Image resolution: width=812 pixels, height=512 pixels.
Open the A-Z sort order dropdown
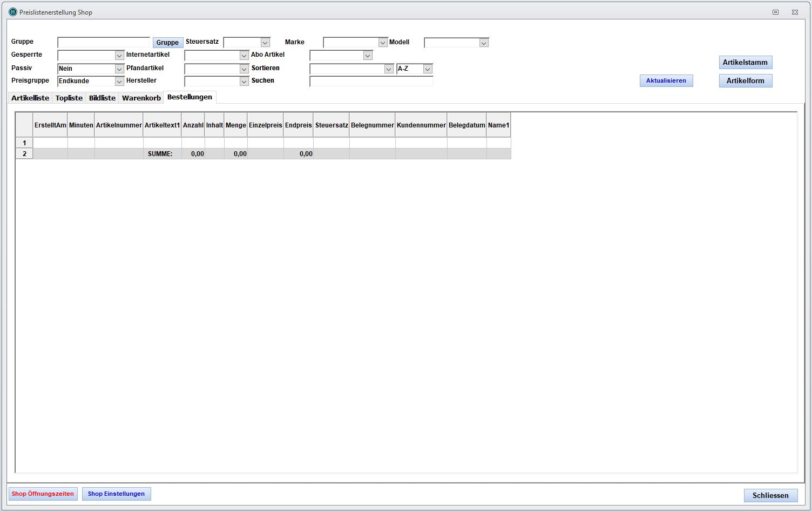click(428, 69)
